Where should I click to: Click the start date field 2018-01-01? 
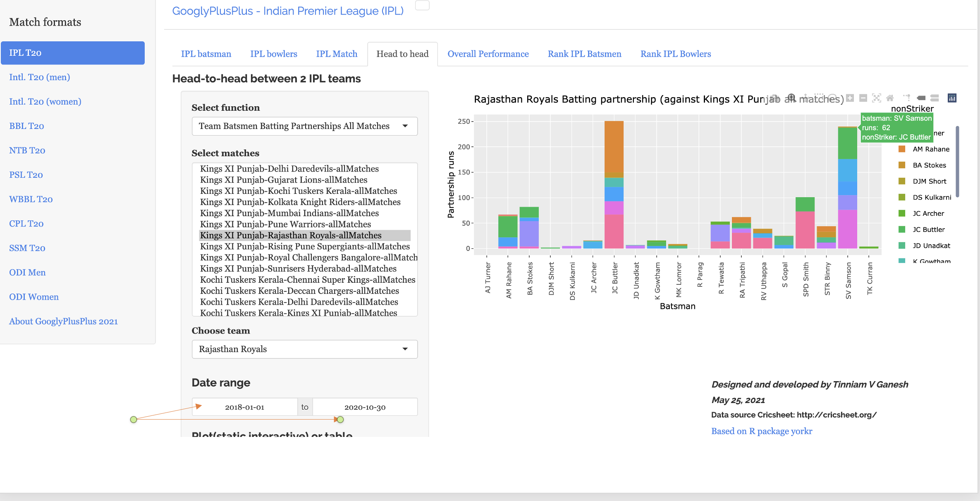(244, 407)
